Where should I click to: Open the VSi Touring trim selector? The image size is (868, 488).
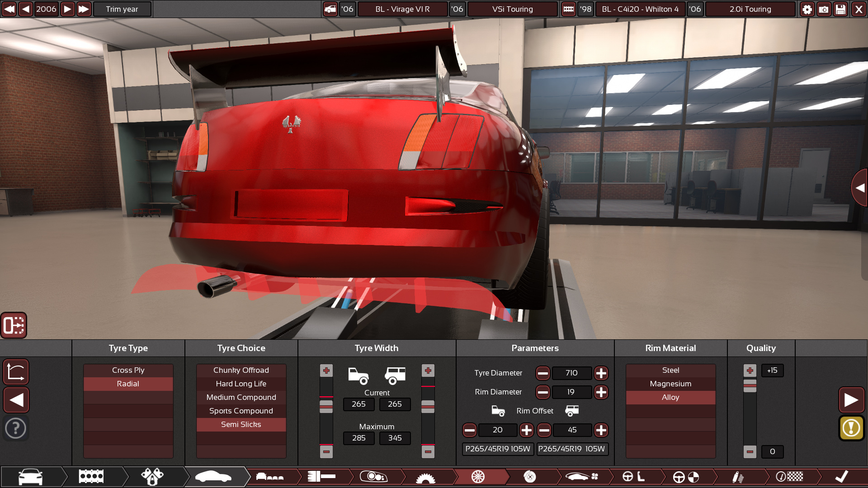click(x=512, y=9)
